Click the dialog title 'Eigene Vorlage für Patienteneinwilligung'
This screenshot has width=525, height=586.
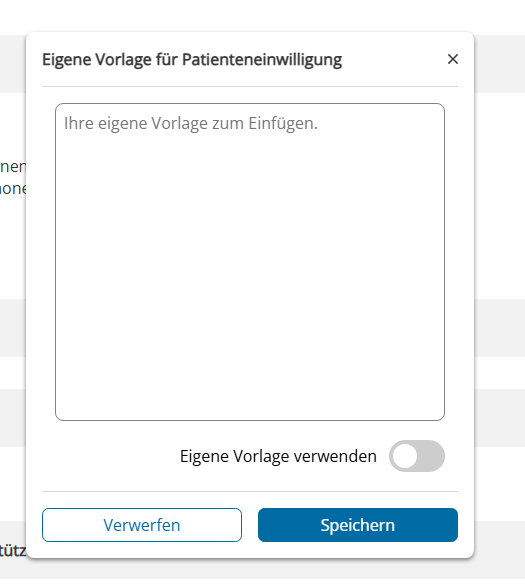pos(192,60)
